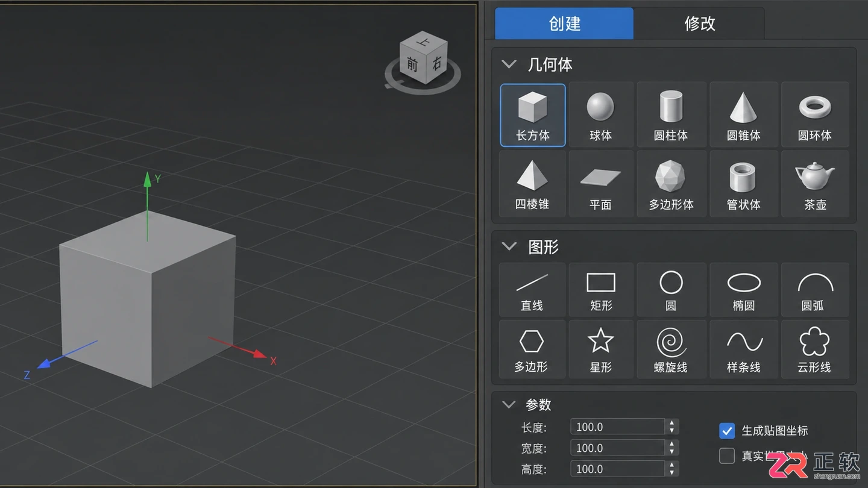
Task: Select the 直线 line shape tool
Action: [533, 290]
